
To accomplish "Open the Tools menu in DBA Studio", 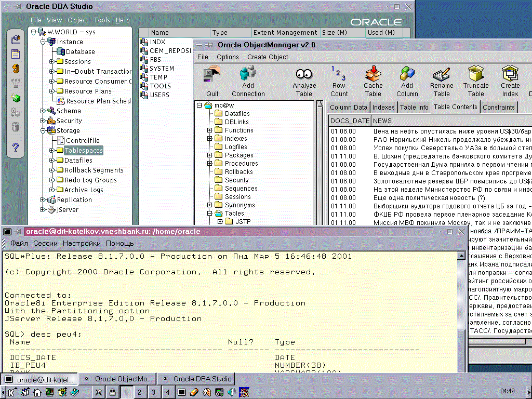I will pyautogui.click(x=102, y=20).
